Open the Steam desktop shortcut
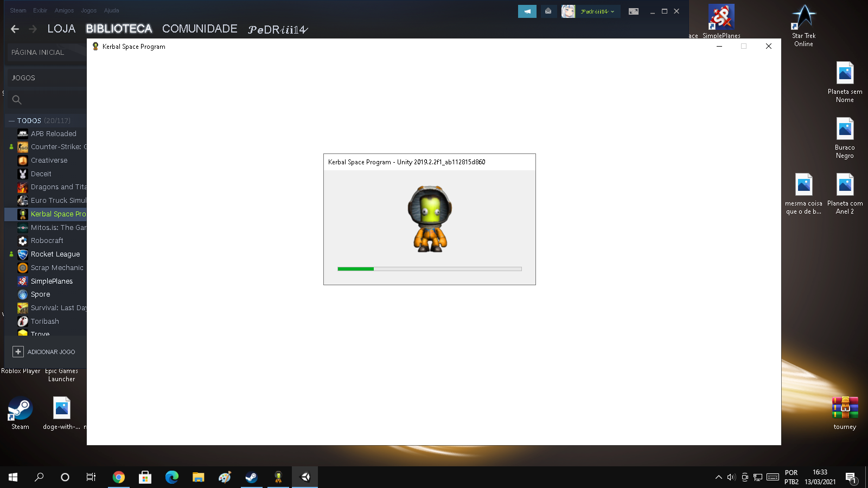Screen dimensions: 868x488 (20, 413)
